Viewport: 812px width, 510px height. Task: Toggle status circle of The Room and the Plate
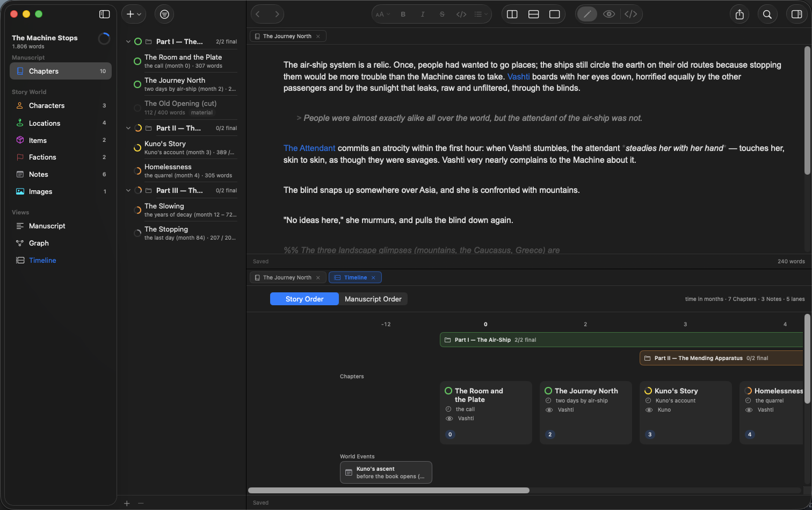tap(137, 61)
